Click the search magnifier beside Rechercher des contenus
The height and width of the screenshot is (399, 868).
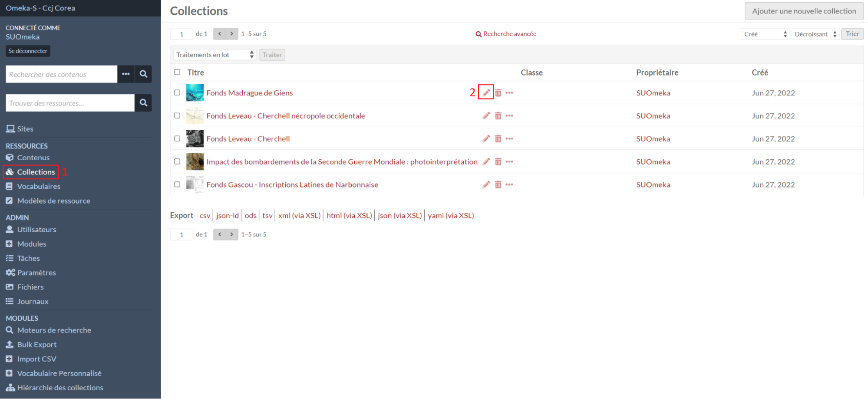coord(143,74)
